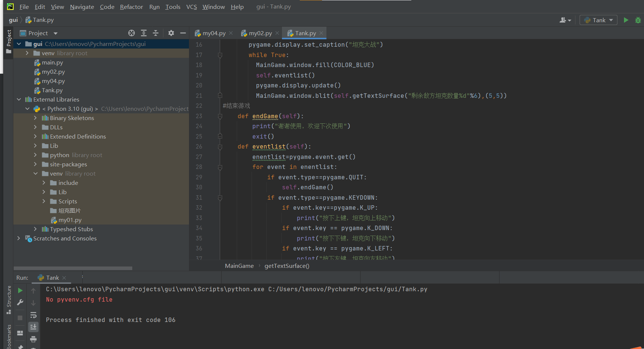Go down the stack trace arrow
Screen dimensions: 644x349
[x=33, y=303]
